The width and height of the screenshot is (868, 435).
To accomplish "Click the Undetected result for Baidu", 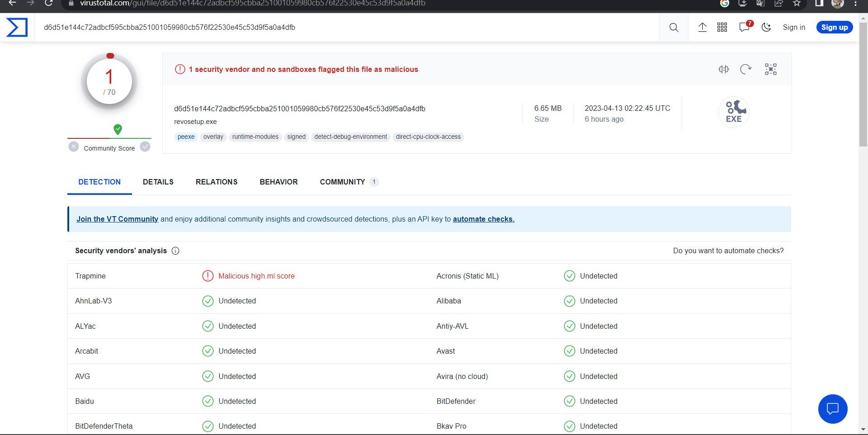I will [x=237, y=402].
